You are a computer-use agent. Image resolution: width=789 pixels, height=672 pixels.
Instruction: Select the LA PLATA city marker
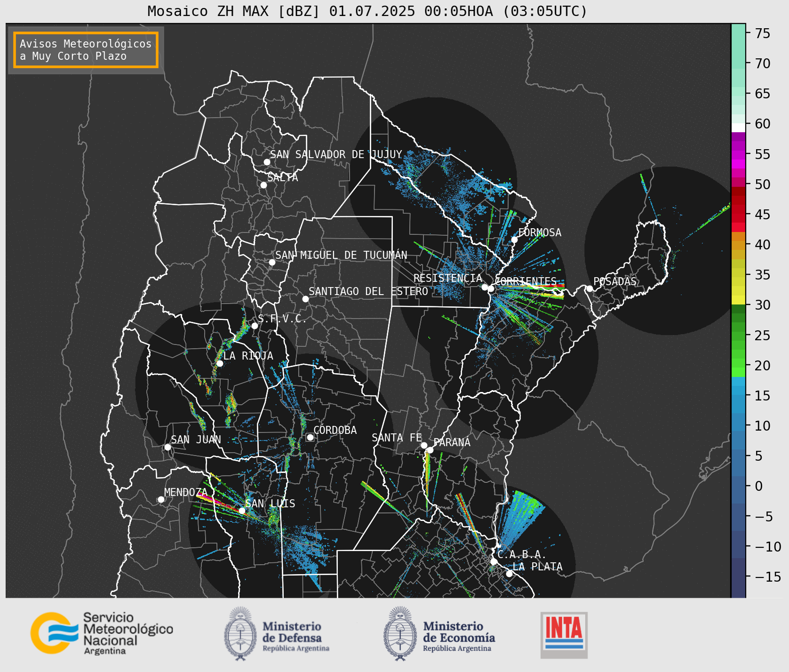[x=509, y=573]
